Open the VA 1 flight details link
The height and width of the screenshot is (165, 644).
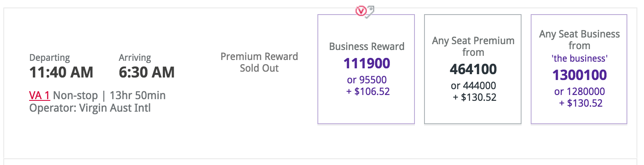40,95
